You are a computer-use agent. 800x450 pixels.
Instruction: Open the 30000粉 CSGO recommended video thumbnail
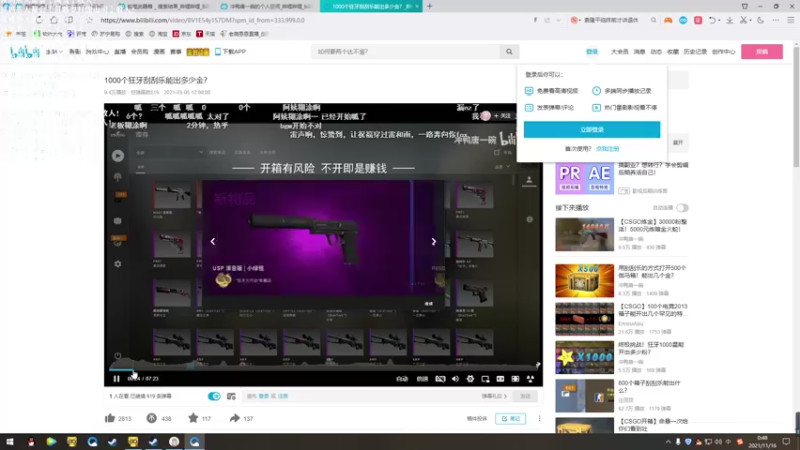[x=585, y=235]
